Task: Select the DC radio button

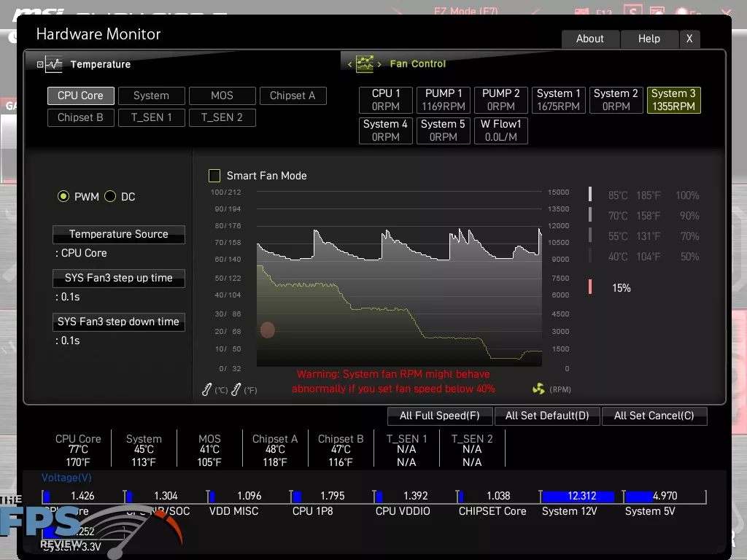Action: [x=110, y=196]
